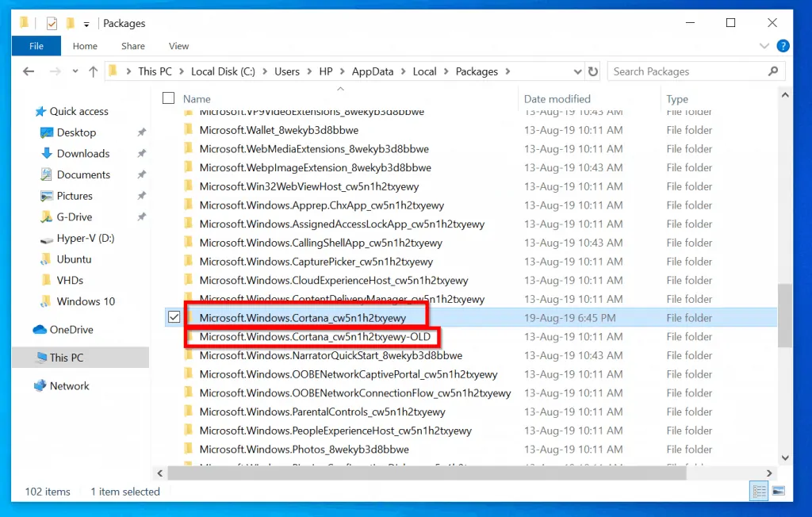The image size is (812, 517).
Task: Open the address bar history dropdown
Action: [x=576, y=71]
